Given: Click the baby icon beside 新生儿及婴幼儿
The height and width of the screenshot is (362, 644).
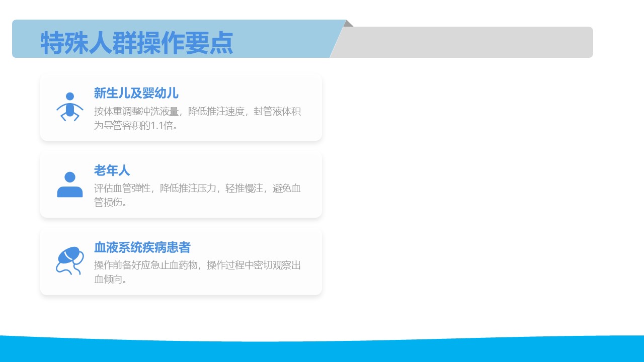Looking at the screenshot, I should pos(70,107).
